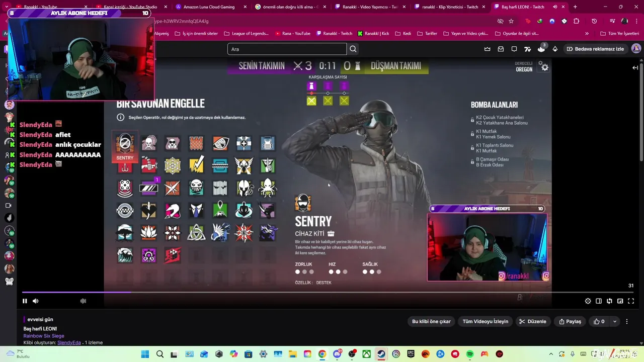Click Bedava reklamsız izle button
Image resolution: width=644 pixels, height=362 pixels.
click(x=595, y=49)
